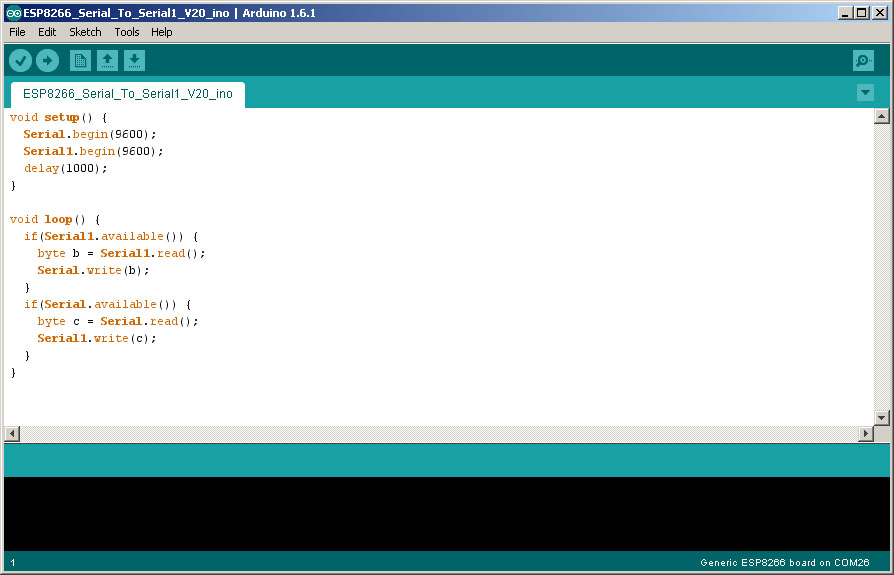Save sketch using down-arrow icon

(134, 60)
